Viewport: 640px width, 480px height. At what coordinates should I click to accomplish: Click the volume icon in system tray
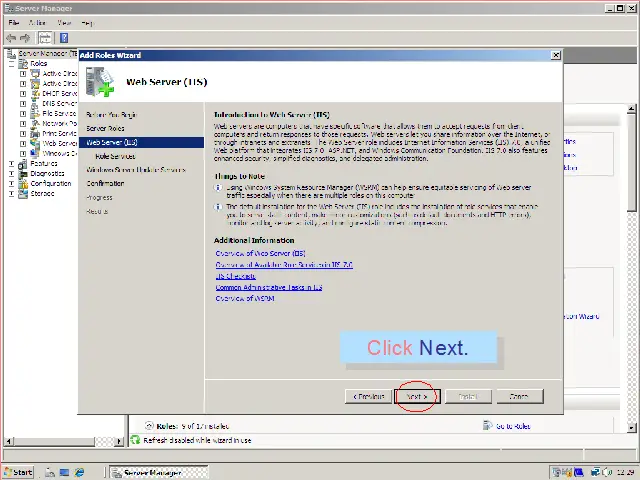(606, 472)
